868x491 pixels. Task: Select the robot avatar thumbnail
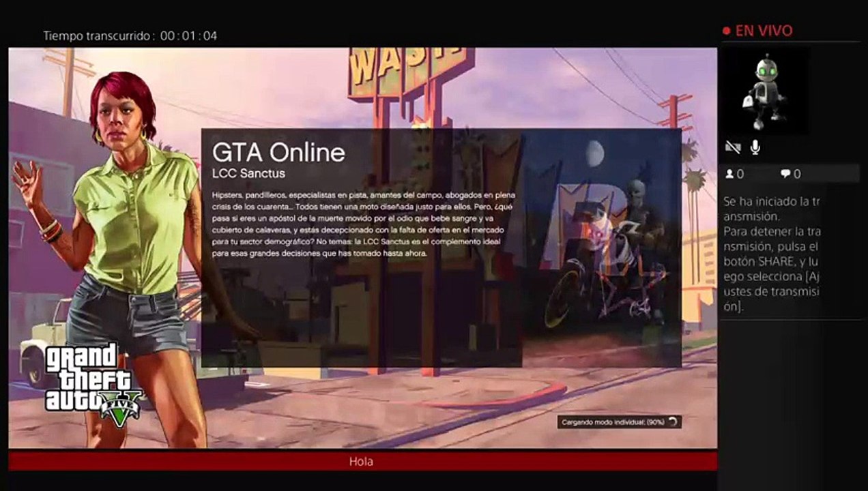tap(765, 91)
